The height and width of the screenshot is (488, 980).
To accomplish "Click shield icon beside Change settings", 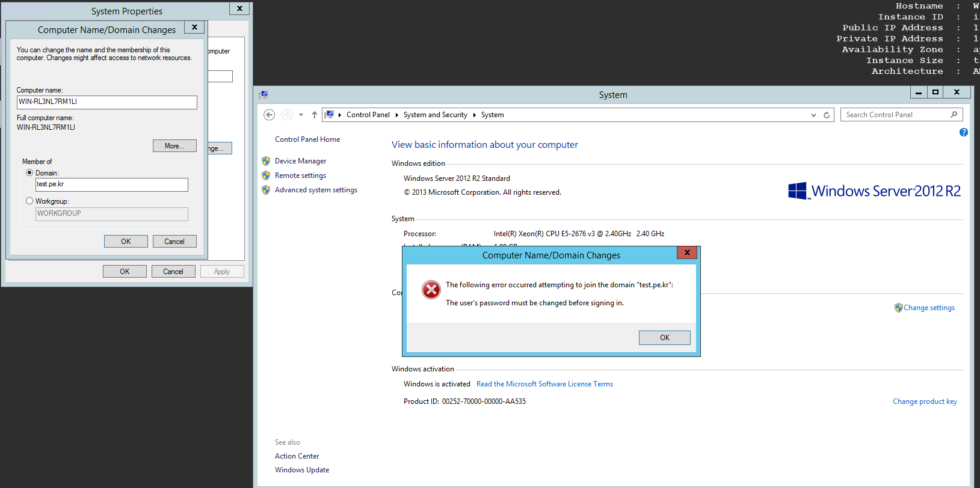I will pos(898,308).
